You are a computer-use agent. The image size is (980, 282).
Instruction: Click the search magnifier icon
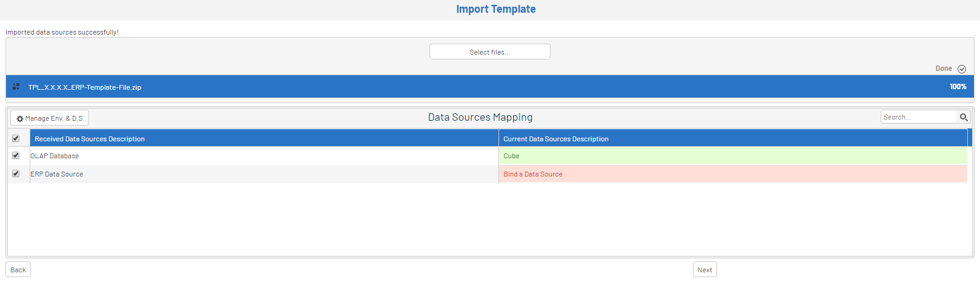point(963,117)
